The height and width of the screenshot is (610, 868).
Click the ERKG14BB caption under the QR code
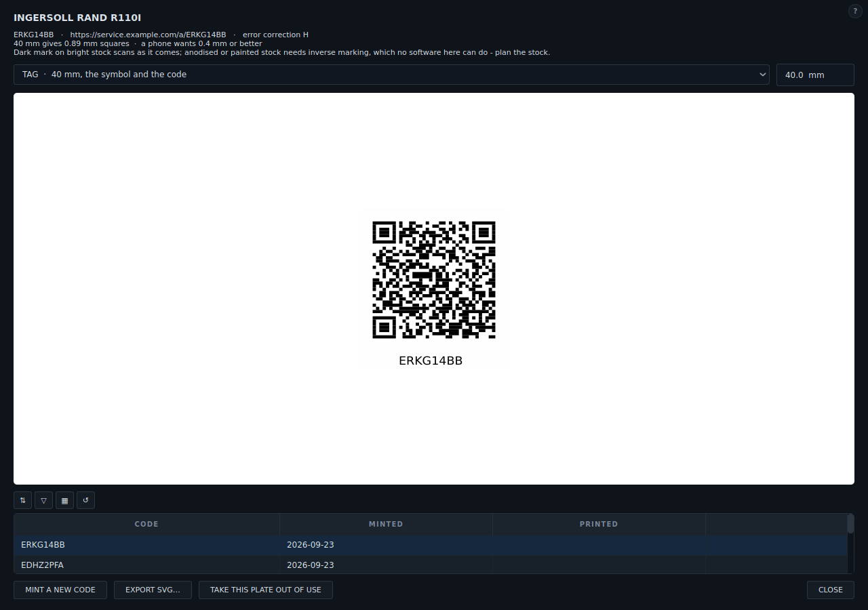tap(431, 361)
